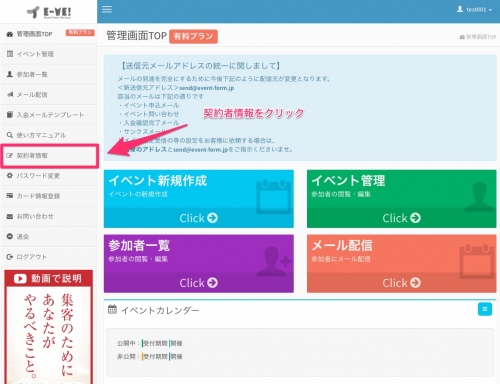Select イベント管理 sidebar item
The height and width of the screenshot is (384, 500).
(49, 54)
